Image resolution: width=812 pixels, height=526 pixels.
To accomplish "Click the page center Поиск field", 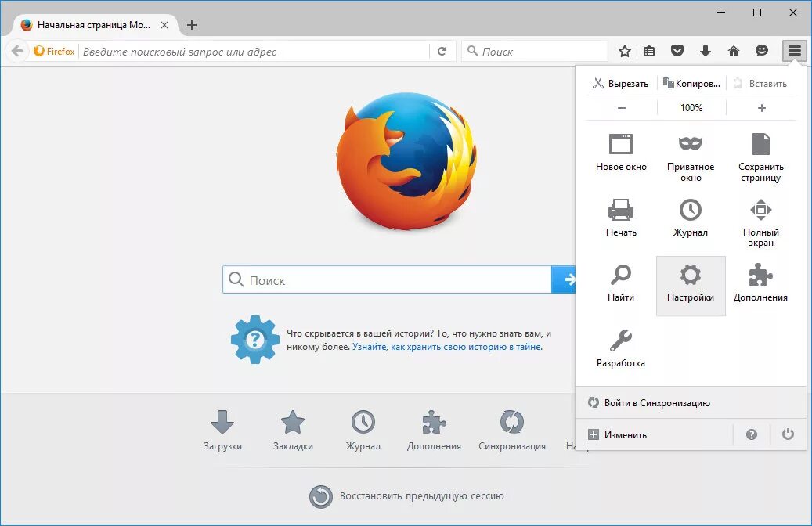I will (388, 279).
